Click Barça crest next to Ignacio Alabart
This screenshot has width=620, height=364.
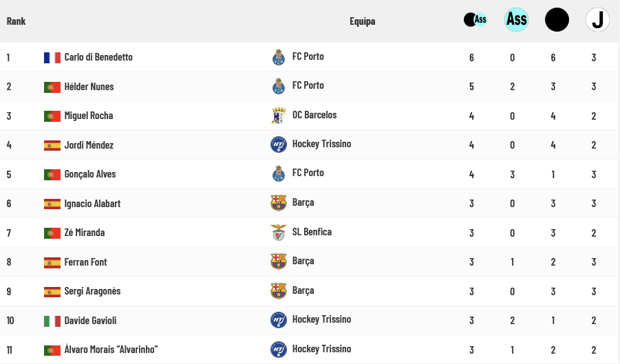click(x=279, y=203)
